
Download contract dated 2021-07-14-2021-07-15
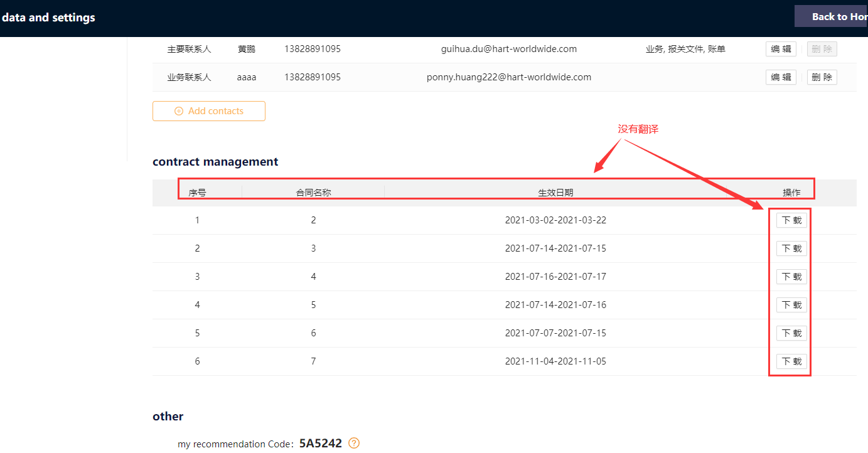click(x=791, y=248)
